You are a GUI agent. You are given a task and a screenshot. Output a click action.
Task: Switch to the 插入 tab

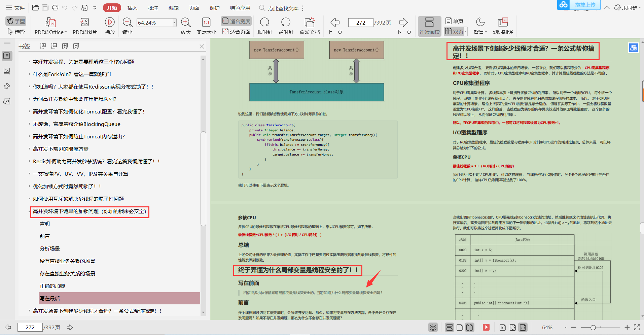tap(133, 8)
